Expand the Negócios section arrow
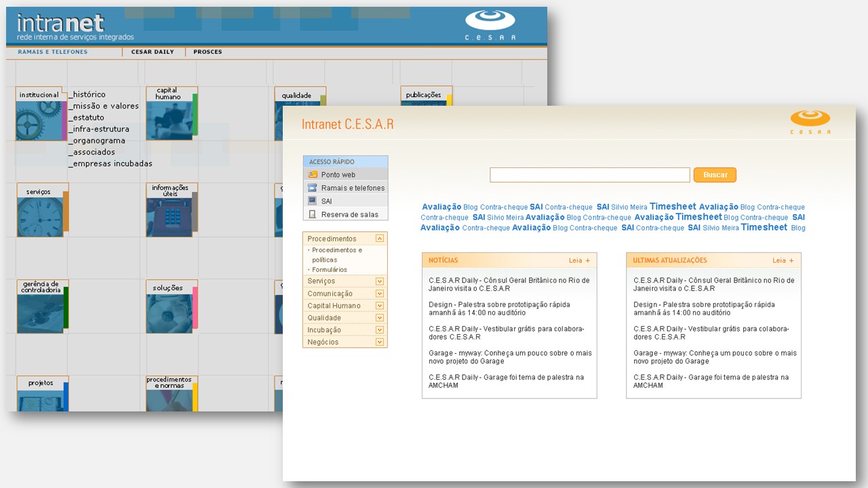Image resolution: width=868 pixels, height=488 pixels. pos(380,342)
